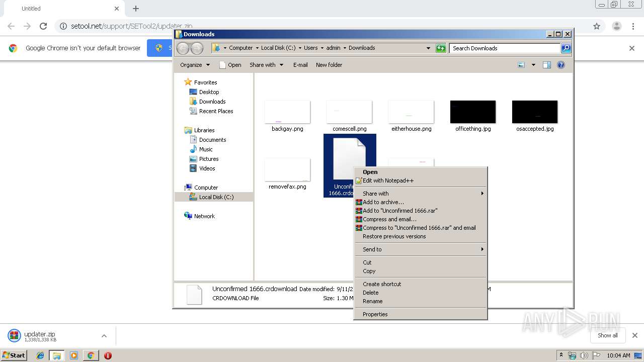Open Explorer help question mark icon

click(561, 65)
